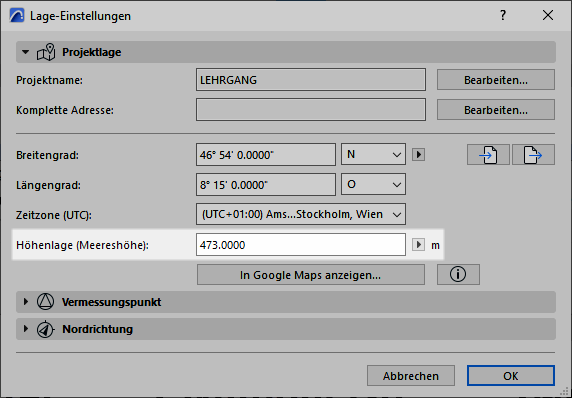Click the Projektlage map pin icon
The width and height of the screenshot is (572, 398).
[x=46, y=52]
